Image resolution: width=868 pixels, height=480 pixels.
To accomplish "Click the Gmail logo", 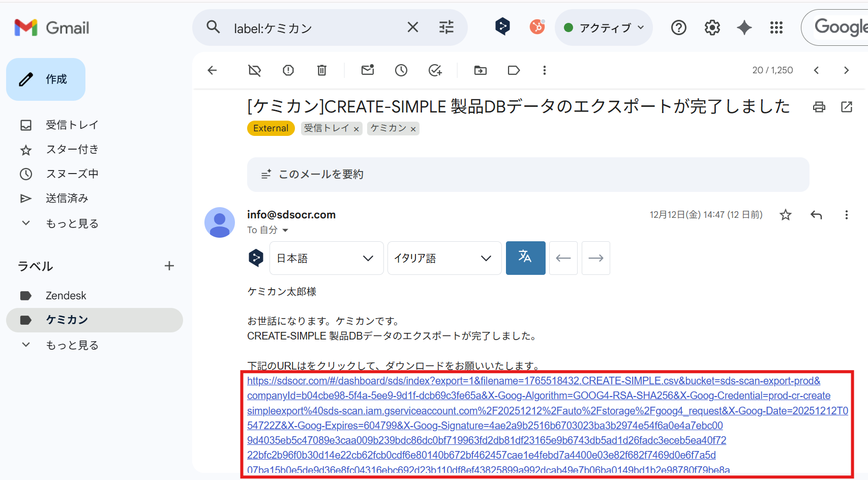I will [52, 27].
